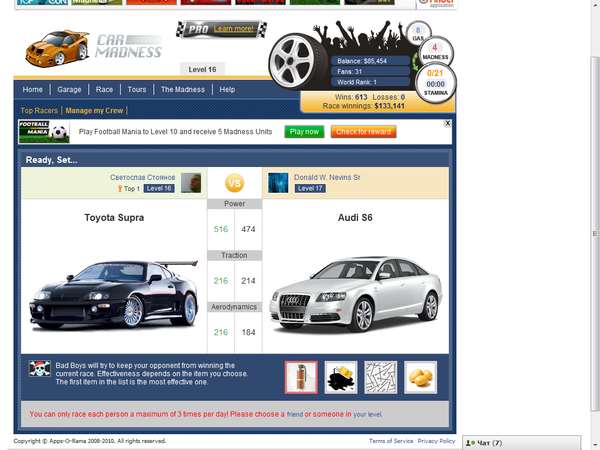Click the World Rank: 1 field
Image resolution: width=600 pixels, height=450 pixels.
pos(370,82)
